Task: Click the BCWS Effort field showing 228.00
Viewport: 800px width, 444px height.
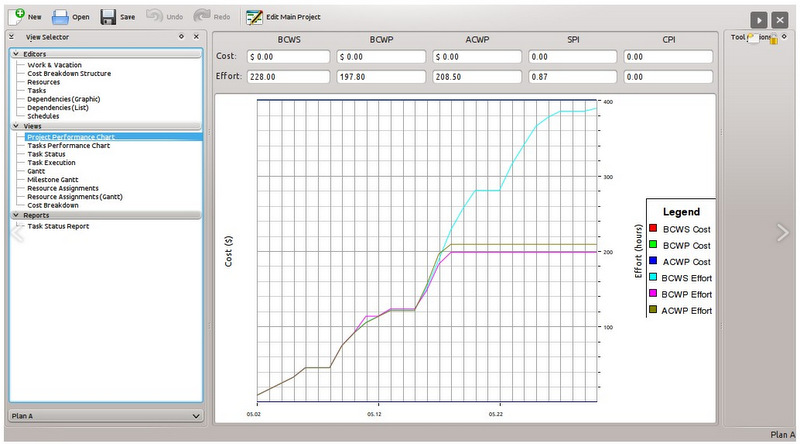Action: (288, 77)
